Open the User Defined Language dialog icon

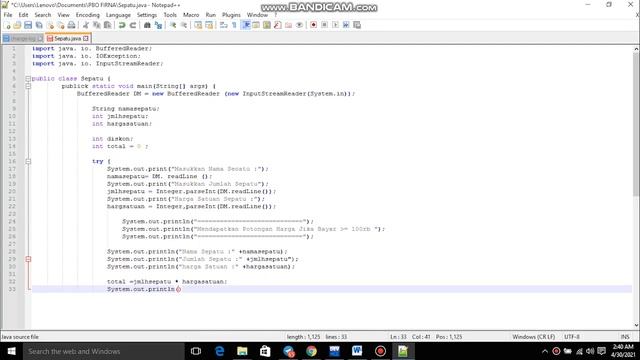tap(256, 25)
